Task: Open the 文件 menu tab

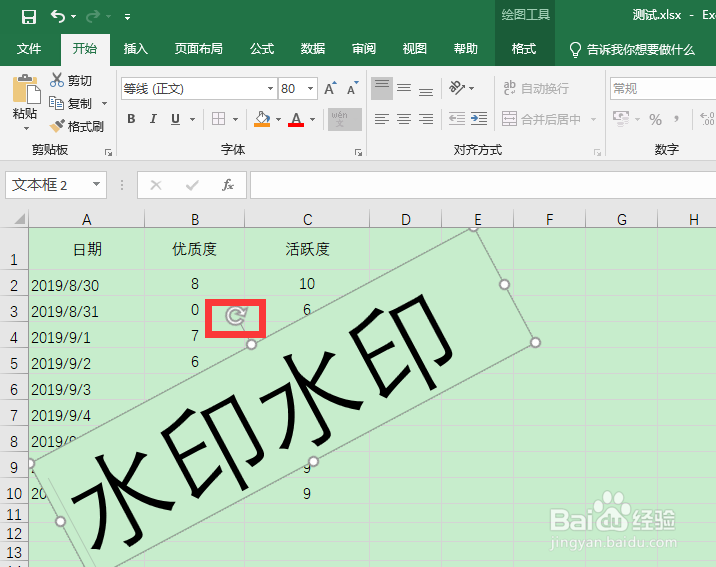Action: coord(29,48)
